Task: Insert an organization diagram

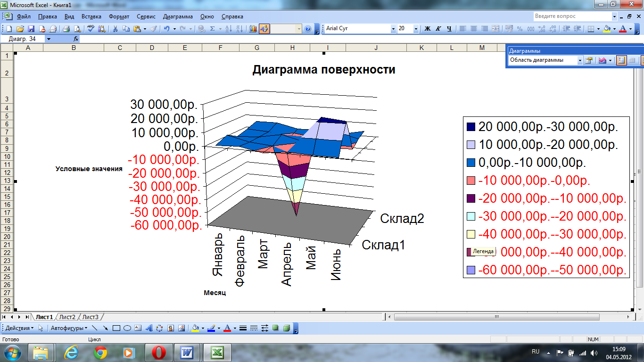Action: pyautogui.click(x=159, y=328)
